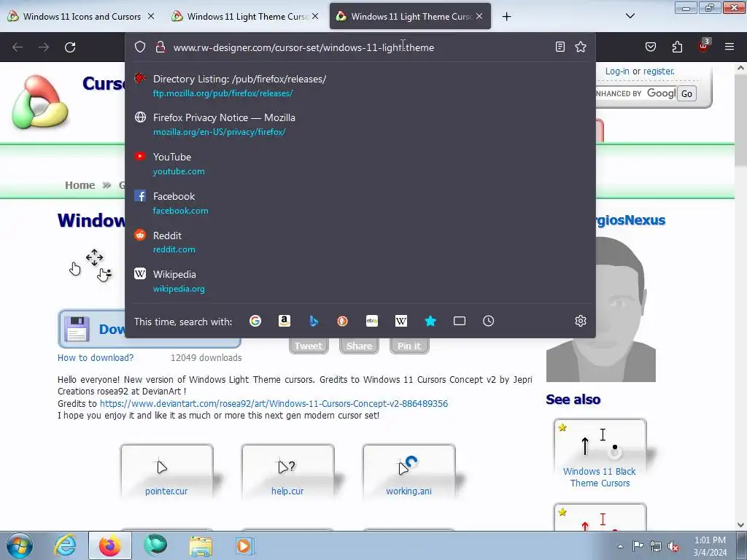Click the page vertical scrollbar thumb

[x=740, y=119]
